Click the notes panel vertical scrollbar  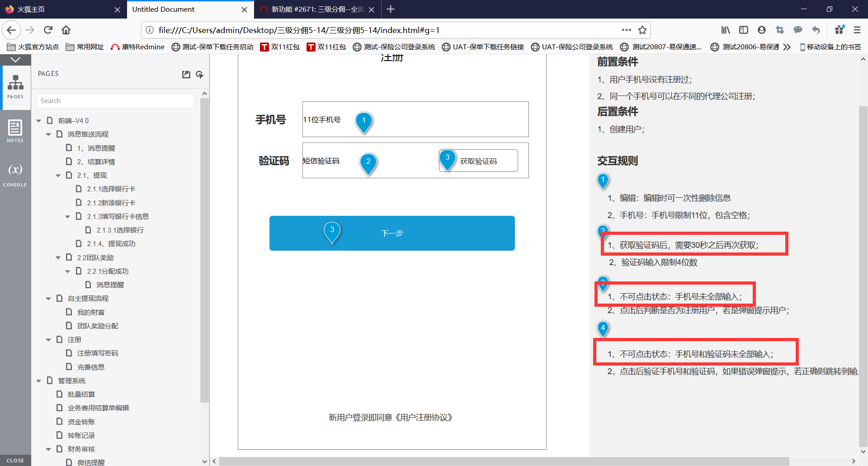pos(863,276)
